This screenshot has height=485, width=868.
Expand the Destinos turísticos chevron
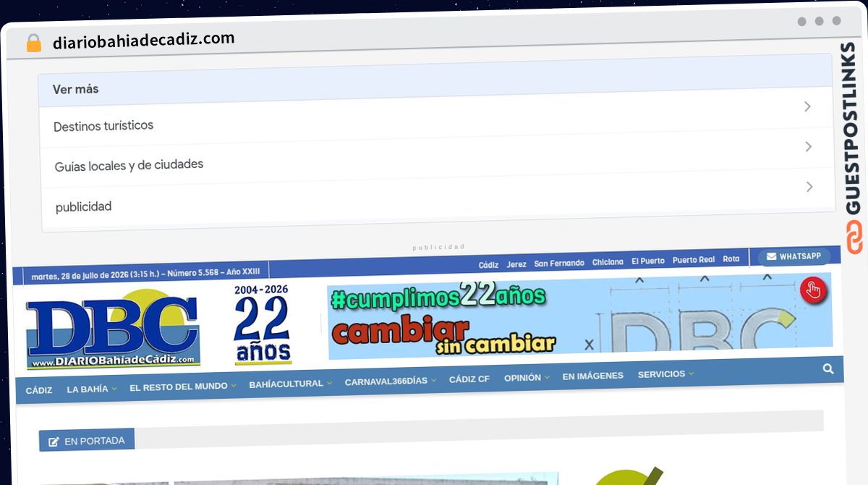click(x=808, y=106)
